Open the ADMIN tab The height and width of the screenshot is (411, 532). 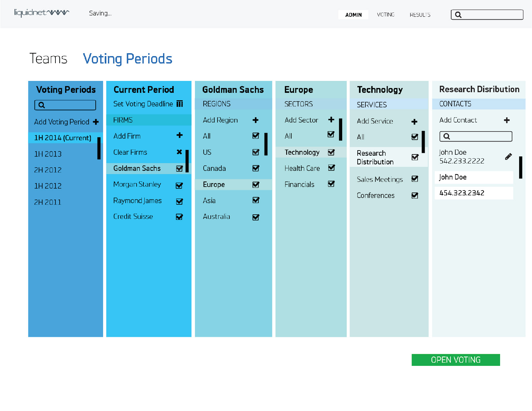pyautogui.click(x=353, y=15)
